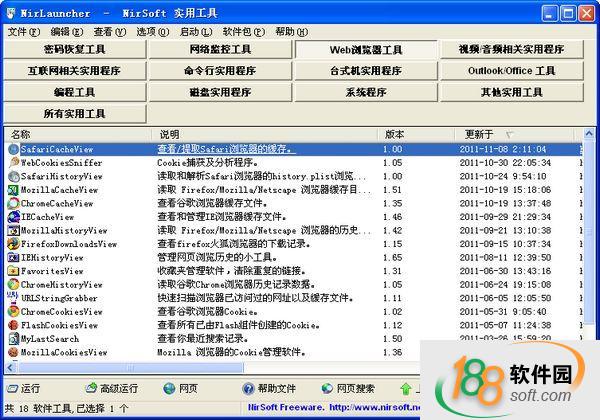Switch to the 密码恢复工具 tab
The height and width of the screenshot is (420, 600).
tap(74, 49)
